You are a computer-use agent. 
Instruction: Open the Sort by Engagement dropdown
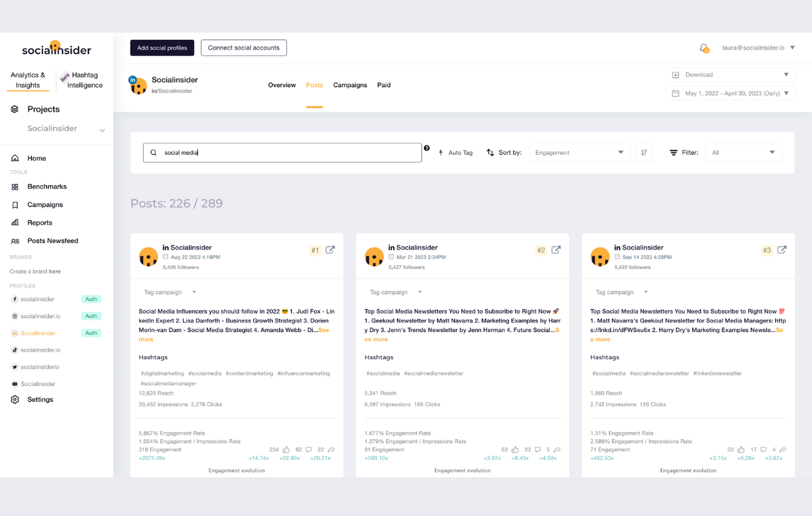pos(579,153)
